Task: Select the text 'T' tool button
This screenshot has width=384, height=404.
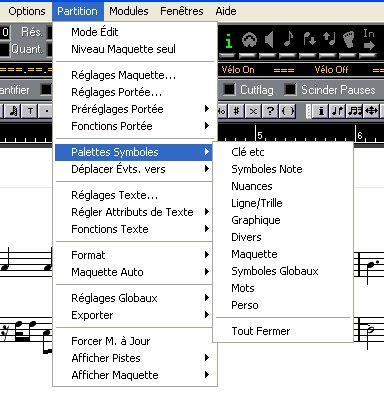Action: 30,111
